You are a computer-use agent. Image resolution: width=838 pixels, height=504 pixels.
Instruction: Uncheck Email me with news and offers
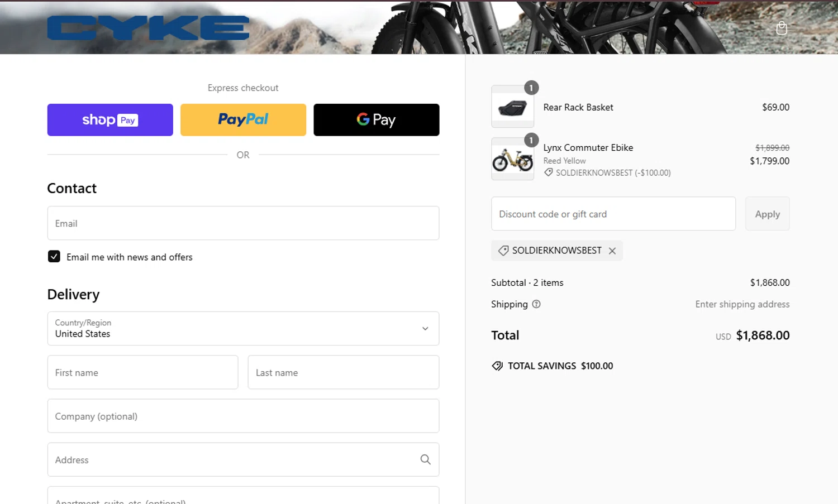(54, 257)
